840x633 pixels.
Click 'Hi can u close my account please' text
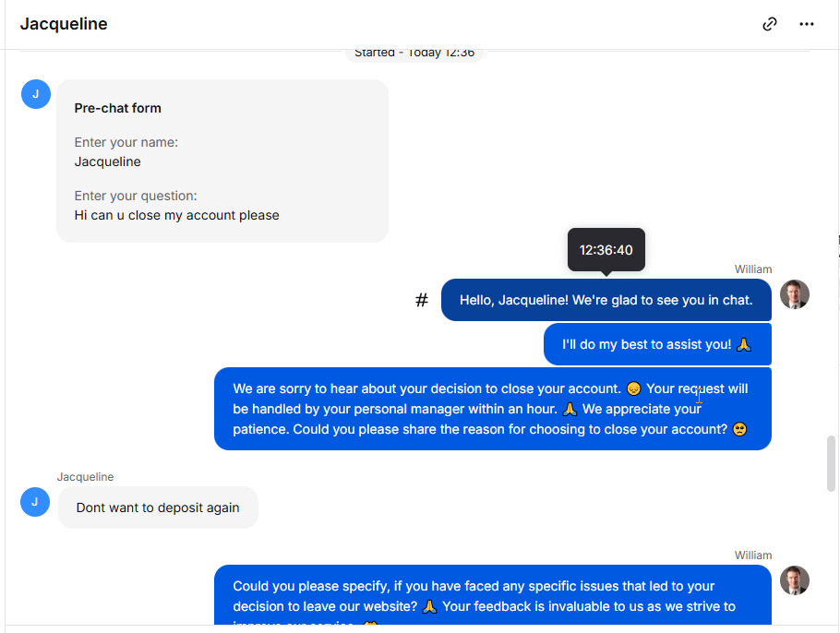click(x=176, y=215)
